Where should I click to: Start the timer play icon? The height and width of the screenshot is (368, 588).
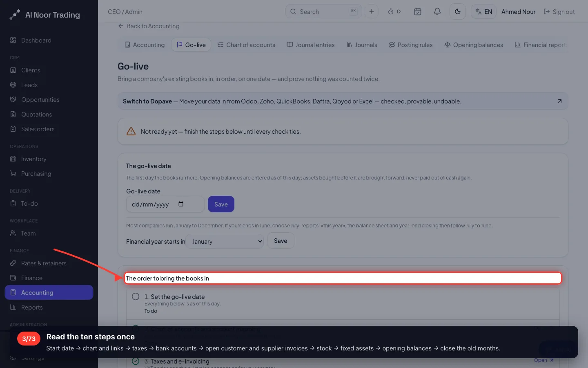tap(399, 11)
